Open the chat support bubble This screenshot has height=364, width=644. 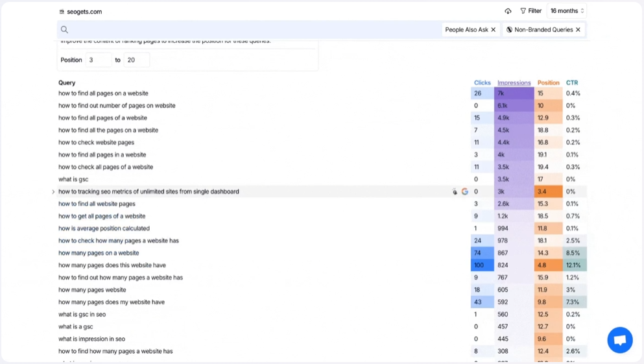coord(619,340)
